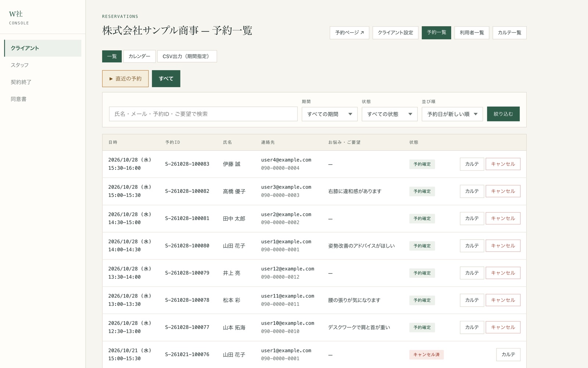Click the 絞り込む button
The height and width of the screenshot is (368, 588).
pyautogui.click(x=503, y=114)
